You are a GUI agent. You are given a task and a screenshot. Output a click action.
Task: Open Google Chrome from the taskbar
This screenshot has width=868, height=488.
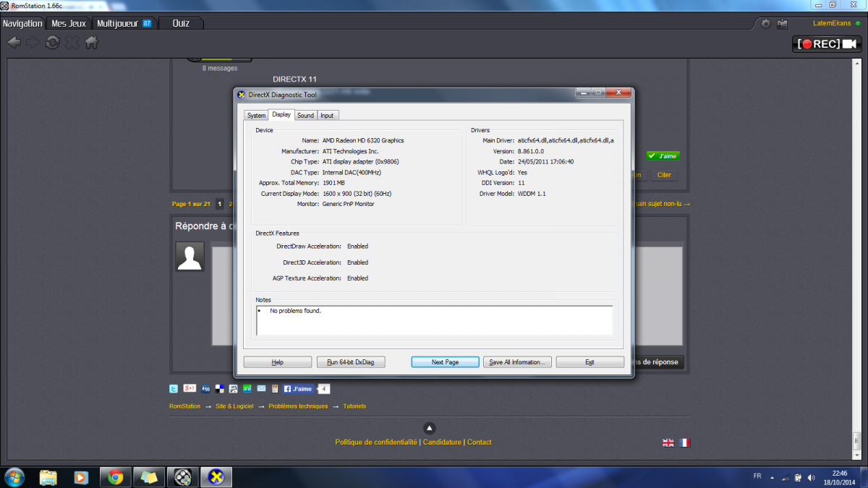point(114,477)
